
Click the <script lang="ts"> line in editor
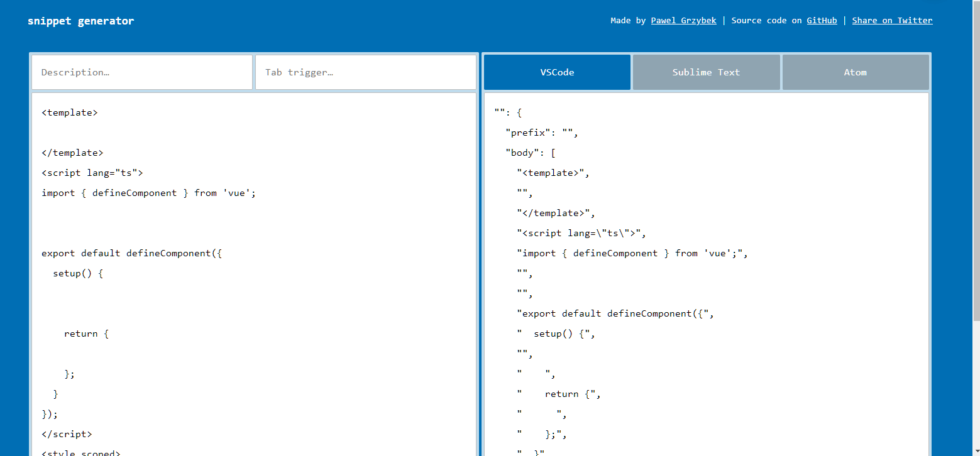[92, 173]
